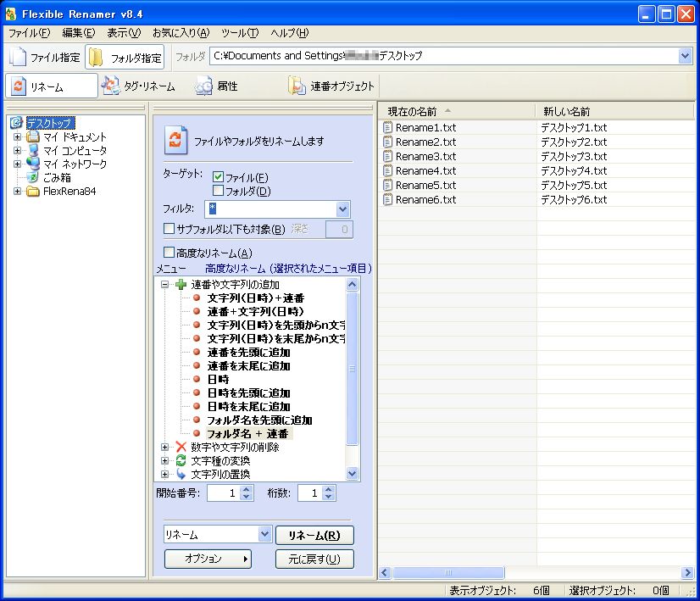This screenshot has width=700, height=601.
Task: Open the 表示(V) menu
Action: click(x=124, y=33)
